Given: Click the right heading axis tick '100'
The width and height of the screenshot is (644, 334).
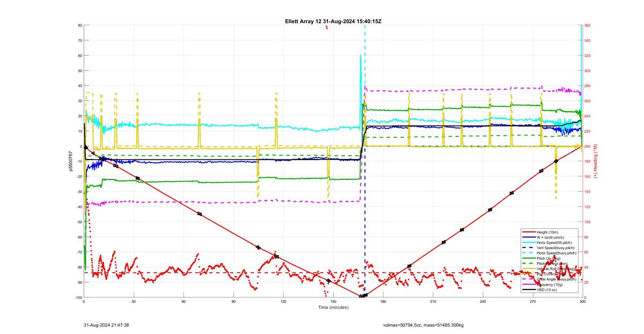Looking at the screenshot, I should click(x=588, y=222).
